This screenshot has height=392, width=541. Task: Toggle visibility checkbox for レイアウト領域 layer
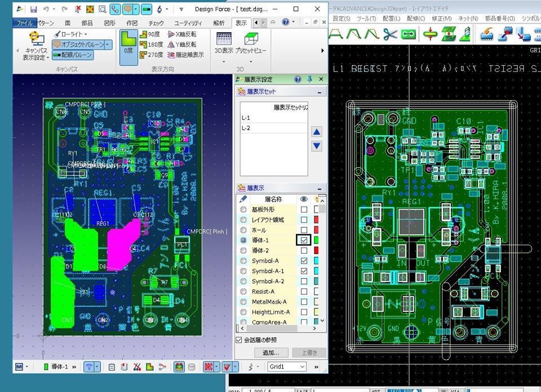[x=304, y=220]
